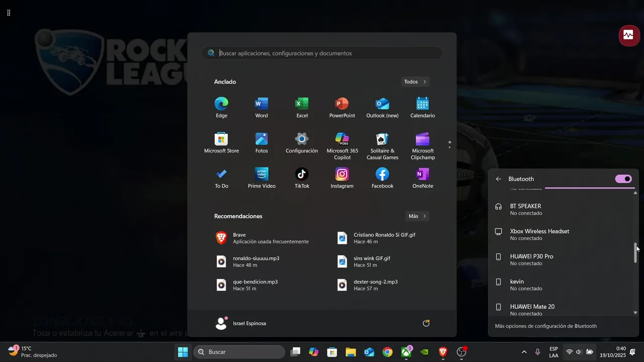
Task: Expand all apps with the Todos button
Action: pos(415,81)
